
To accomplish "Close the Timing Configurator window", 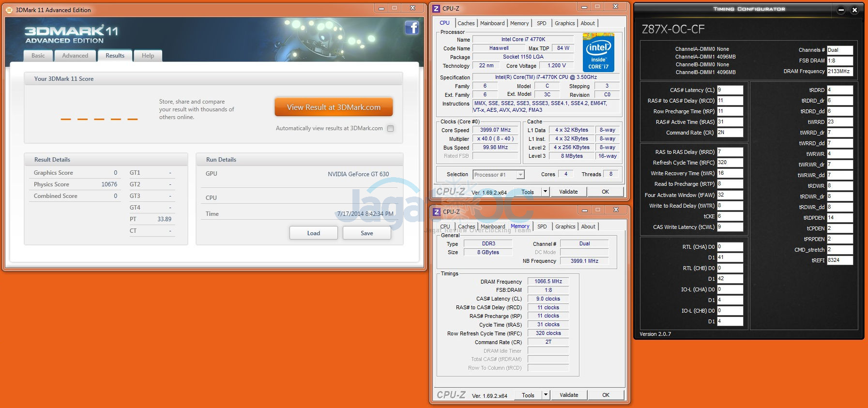I will tap(854, 10).
